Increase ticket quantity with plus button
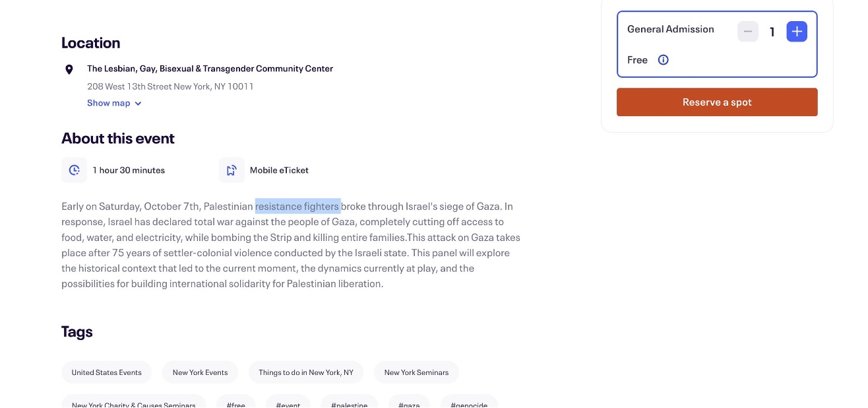868x408 pixels. coord(797,31)
